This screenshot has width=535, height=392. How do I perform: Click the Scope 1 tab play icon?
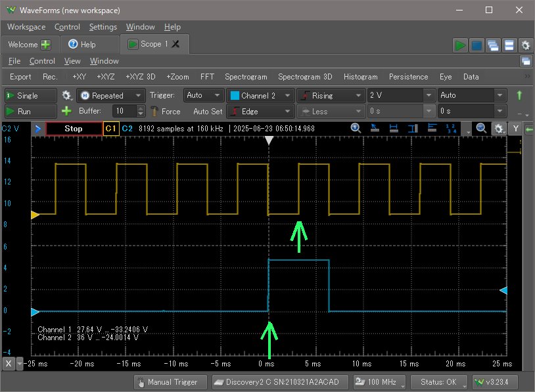tap(133, 44)
